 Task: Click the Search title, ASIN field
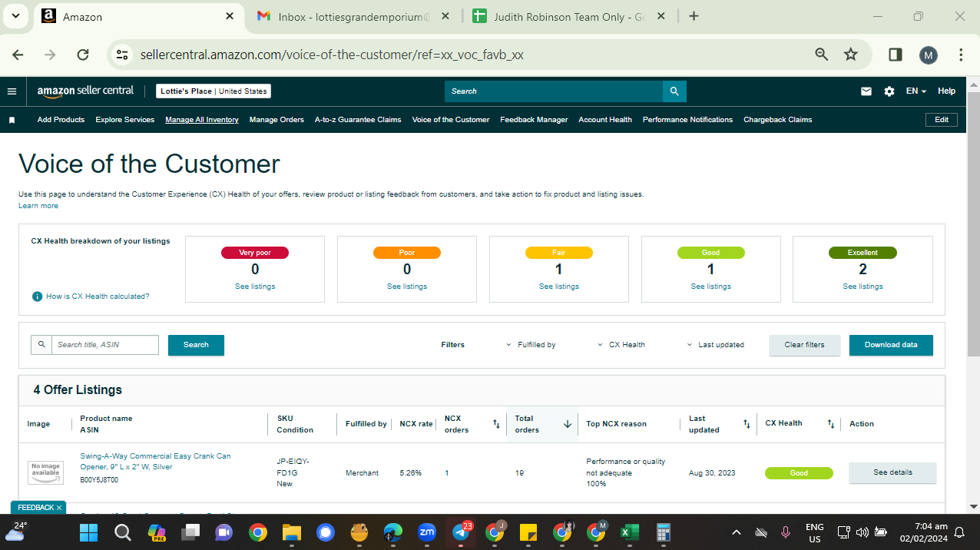pos(104,345)
